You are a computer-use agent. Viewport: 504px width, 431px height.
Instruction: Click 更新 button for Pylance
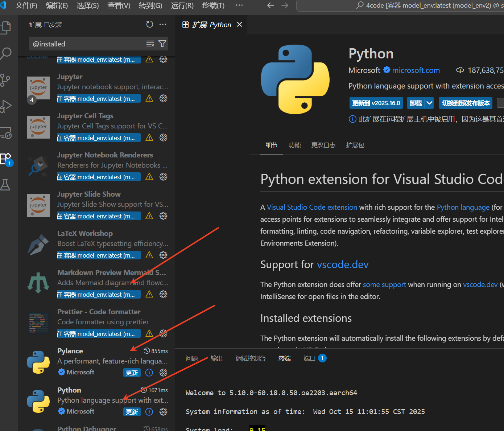click(132, 373)
